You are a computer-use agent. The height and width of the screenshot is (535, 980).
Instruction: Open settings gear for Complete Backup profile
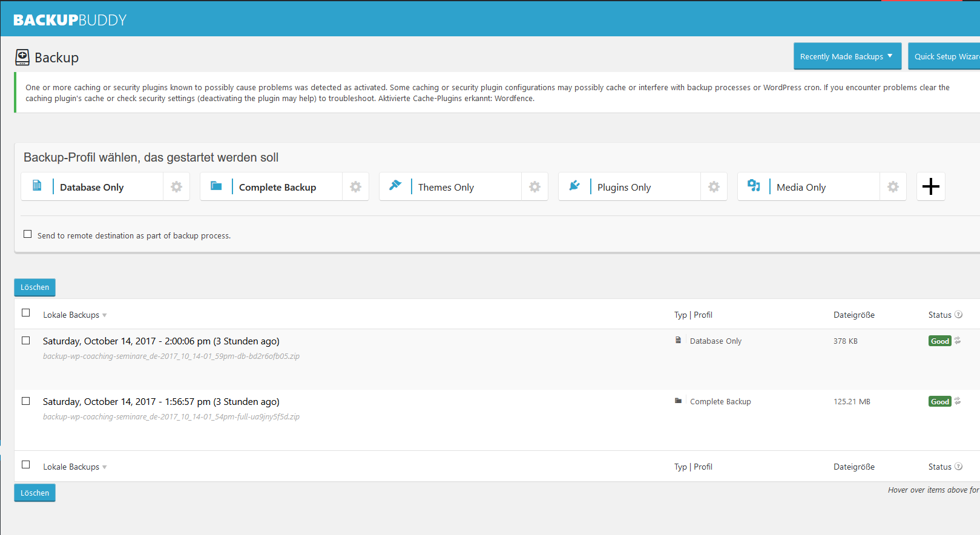(355, 186)
